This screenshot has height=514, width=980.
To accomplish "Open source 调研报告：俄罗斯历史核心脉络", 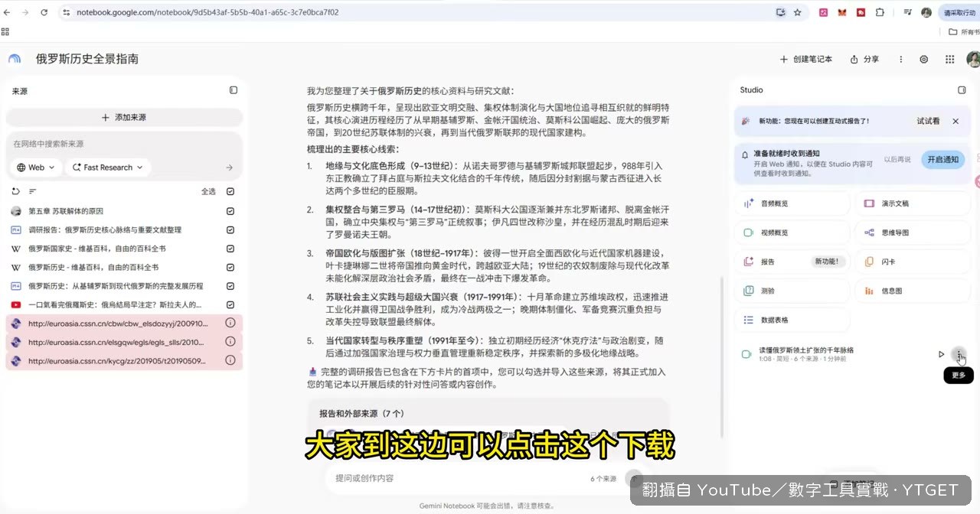I will point(105,229).
